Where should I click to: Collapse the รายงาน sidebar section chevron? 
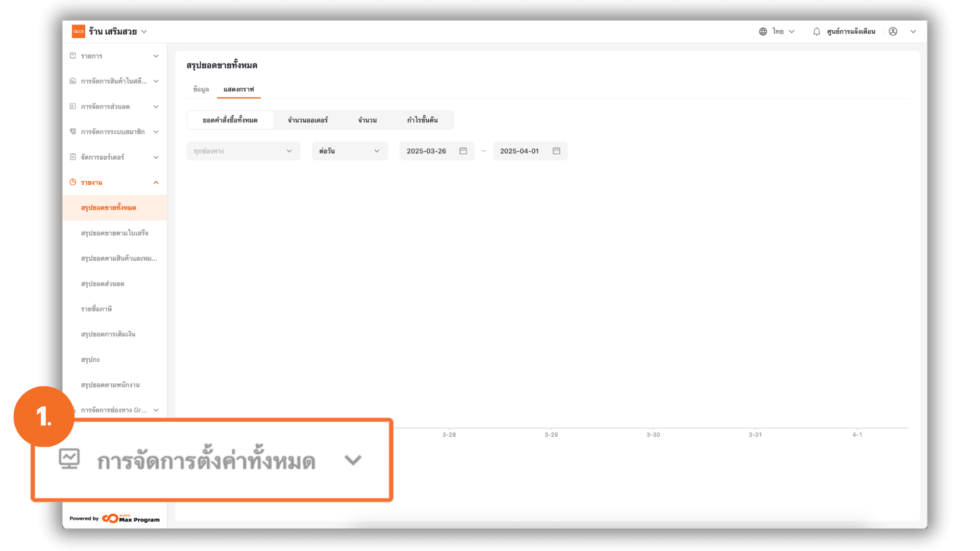pos(156,183)
